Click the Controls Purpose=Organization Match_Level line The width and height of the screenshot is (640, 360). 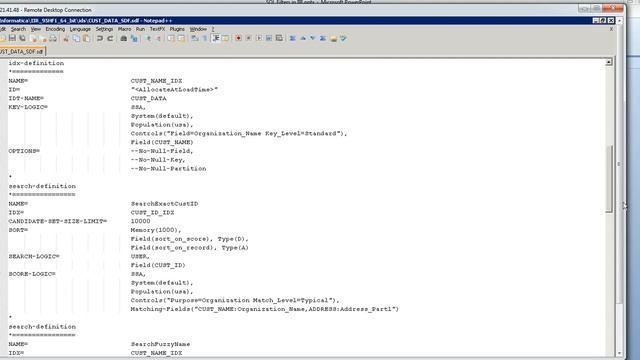(x=235, y=300)
